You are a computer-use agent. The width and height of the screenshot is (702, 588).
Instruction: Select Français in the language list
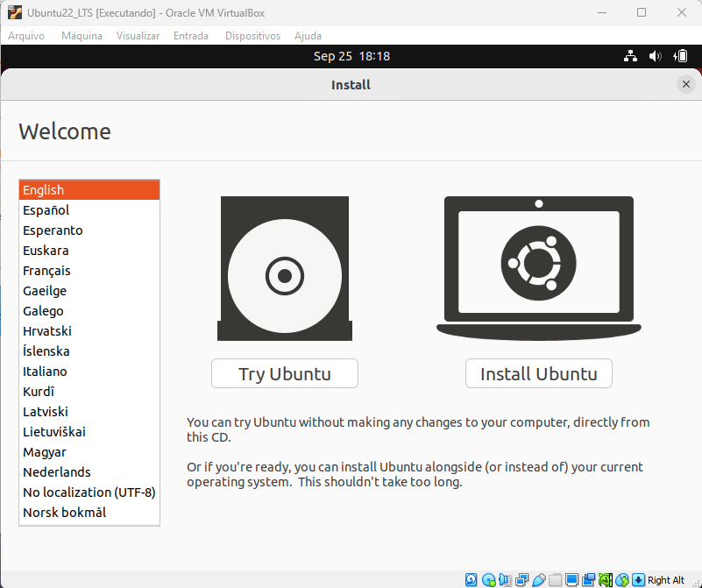(x=47, y=271)
